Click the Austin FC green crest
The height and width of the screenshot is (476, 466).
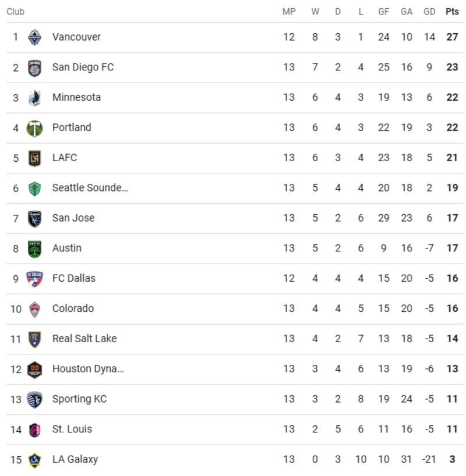click(x=35, y=248)
